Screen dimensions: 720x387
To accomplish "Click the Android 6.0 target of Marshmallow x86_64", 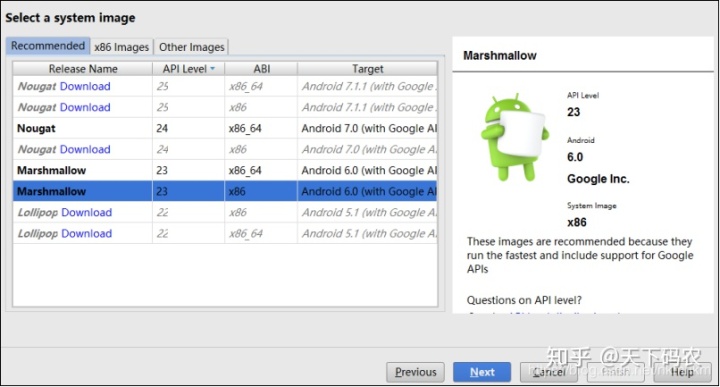I will click(369, 171).
